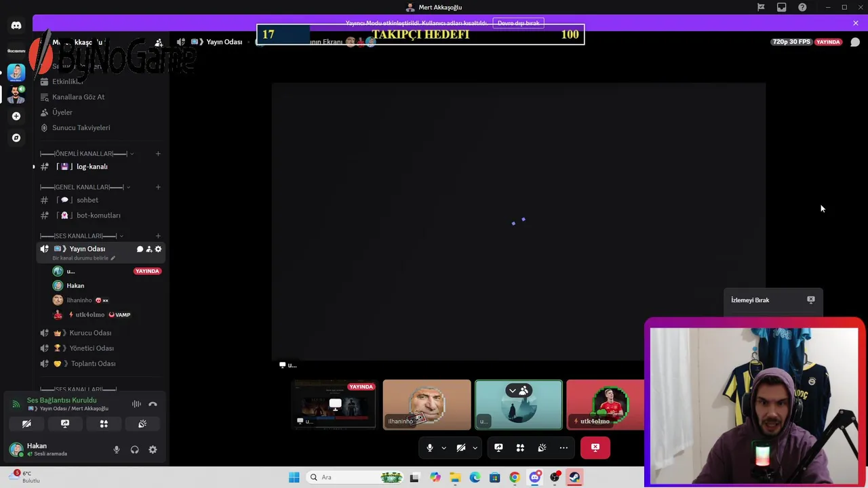This screenshot has height=488, width=868.
Task: Open user settings gear
Action: [153, 449]
